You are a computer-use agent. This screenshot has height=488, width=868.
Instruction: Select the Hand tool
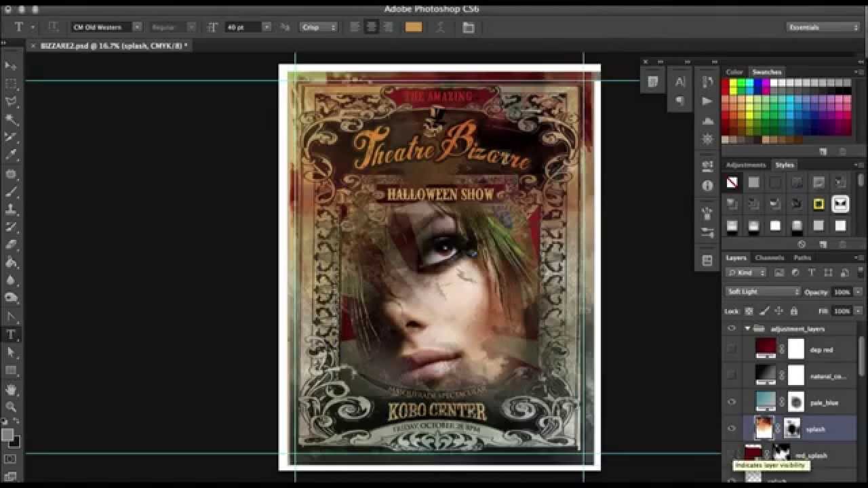pos(11,390)
